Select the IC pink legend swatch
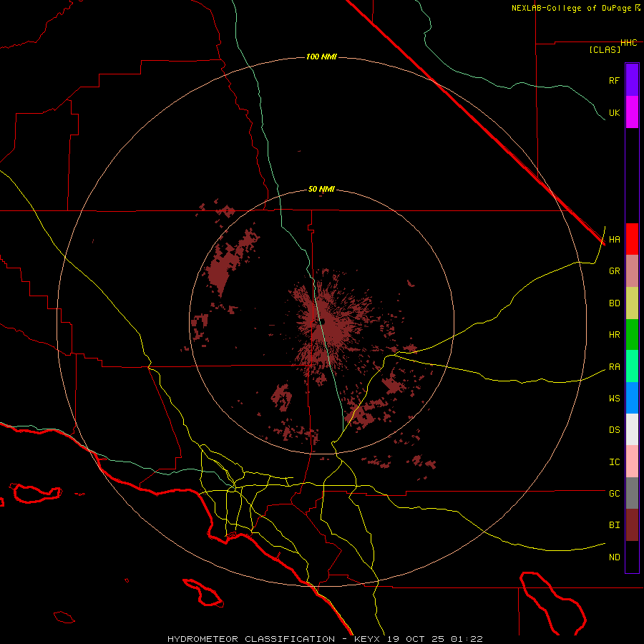 [632, 462]
